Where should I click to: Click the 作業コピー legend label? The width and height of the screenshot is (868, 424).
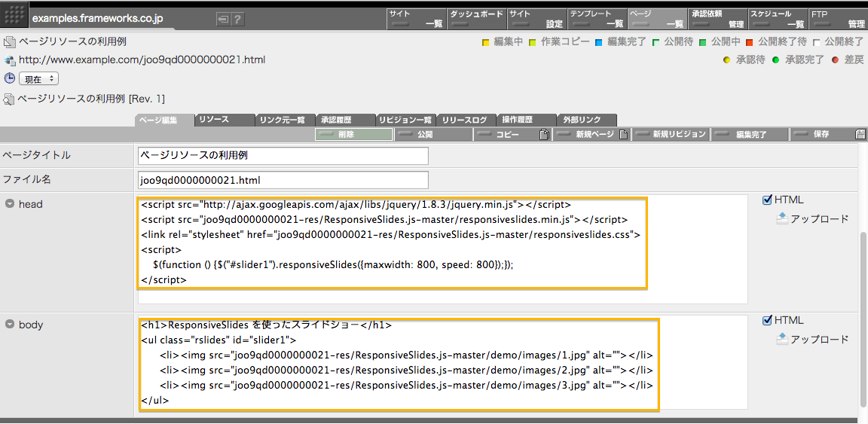(x=564, y=41)
